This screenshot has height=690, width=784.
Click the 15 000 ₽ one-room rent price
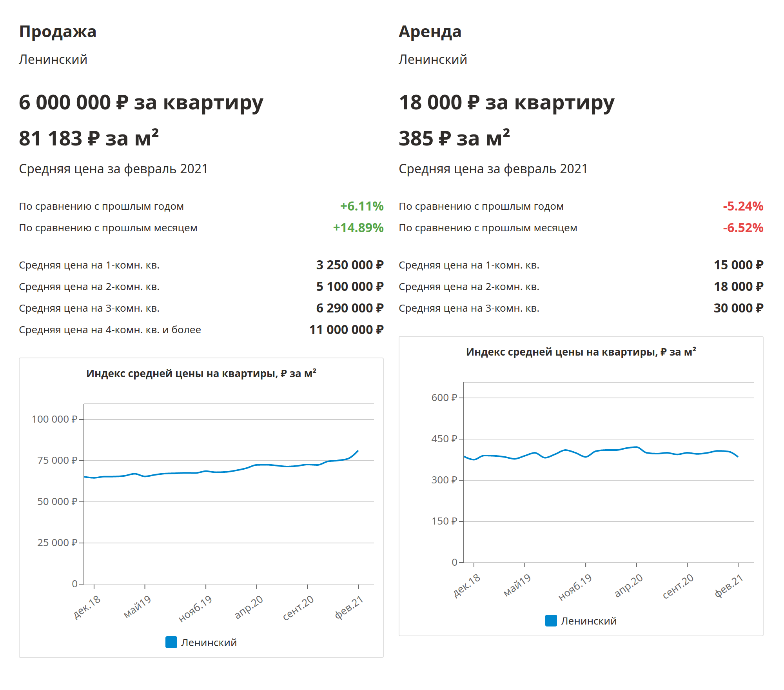pyautogui.click(x=739, y=265)
